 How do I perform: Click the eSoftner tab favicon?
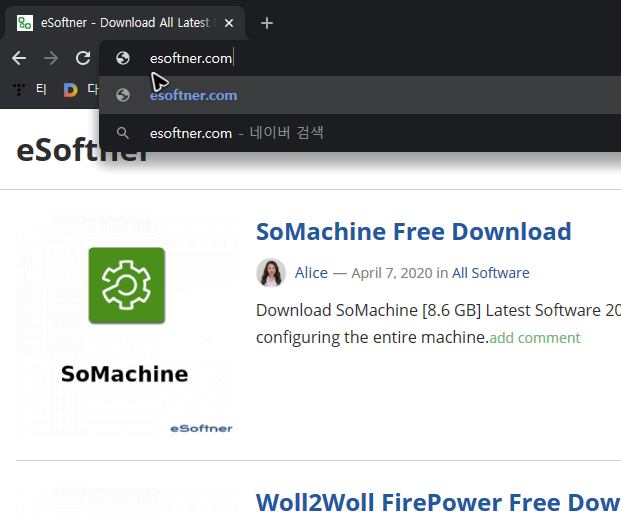click(25, 23)
